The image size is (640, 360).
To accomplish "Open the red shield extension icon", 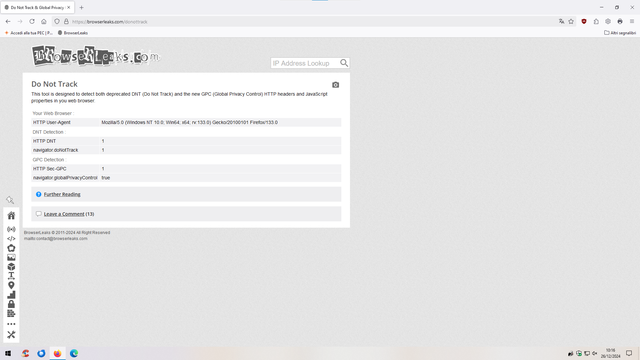I will pos(584,22).
